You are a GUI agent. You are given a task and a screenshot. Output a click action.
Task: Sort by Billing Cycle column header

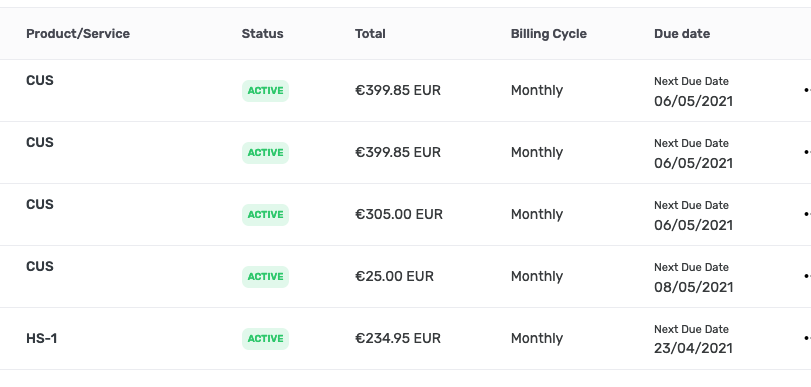[549, 34]
